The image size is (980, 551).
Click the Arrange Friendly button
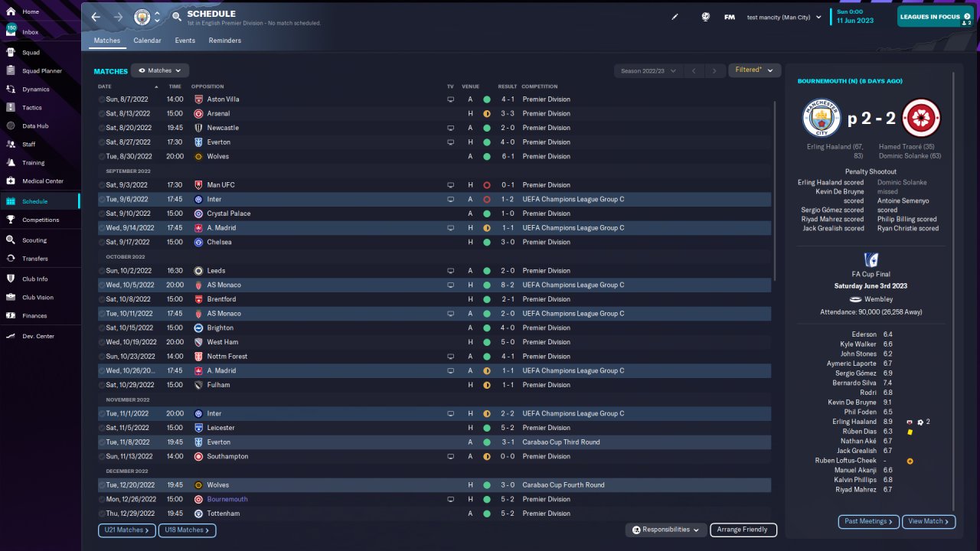click(743, 530)
